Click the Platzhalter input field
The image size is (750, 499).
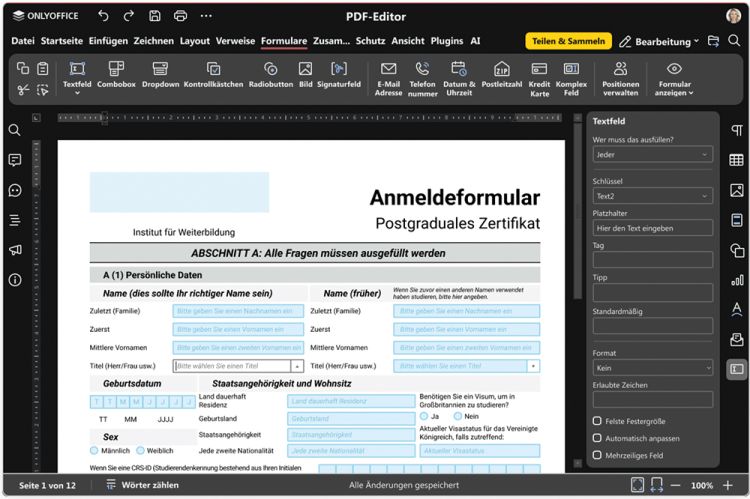coord(652,228)
